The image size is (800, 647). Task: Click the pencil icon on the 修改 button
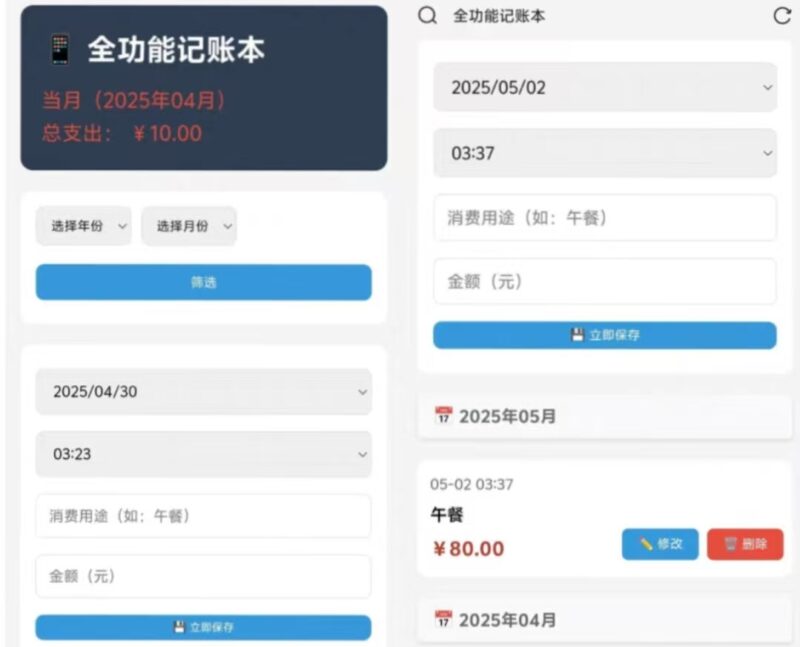[644, 544]
